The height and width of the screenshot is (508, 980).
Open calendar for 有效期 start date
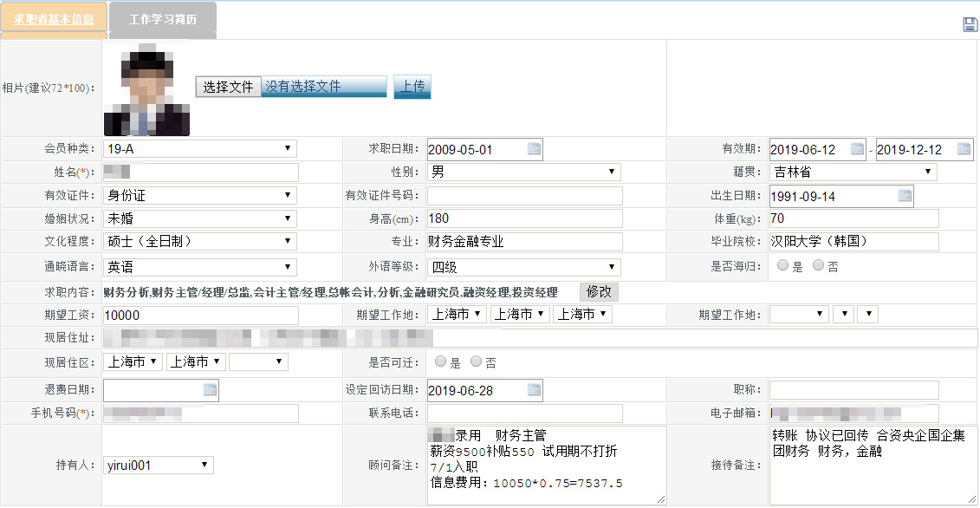click(858, 149)
